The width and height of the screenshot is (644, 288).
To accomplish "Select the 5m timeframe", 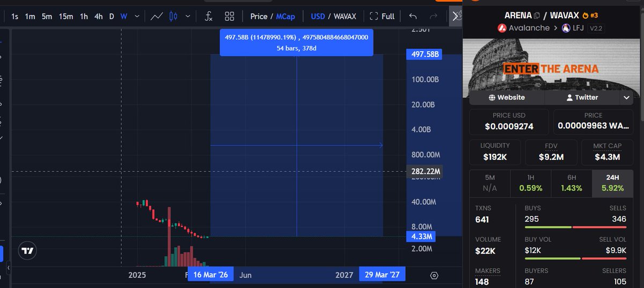I will [x=47, y=16].
